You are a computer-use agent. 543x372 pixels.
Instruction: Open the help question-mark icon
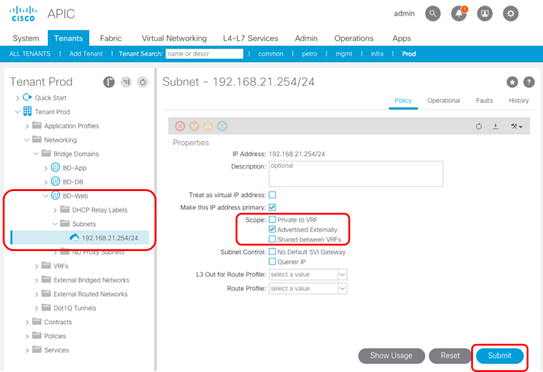coord(529,82)
